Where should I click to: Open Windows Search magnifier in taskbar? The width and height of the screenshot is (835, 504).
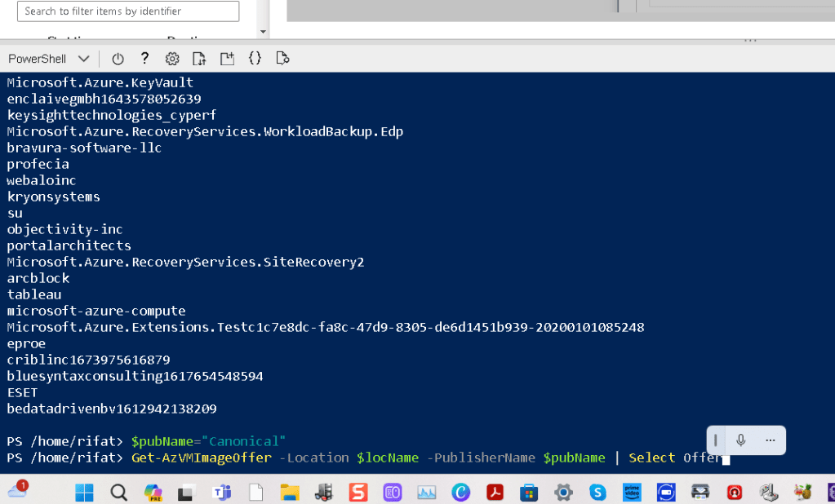coord(118,493)
